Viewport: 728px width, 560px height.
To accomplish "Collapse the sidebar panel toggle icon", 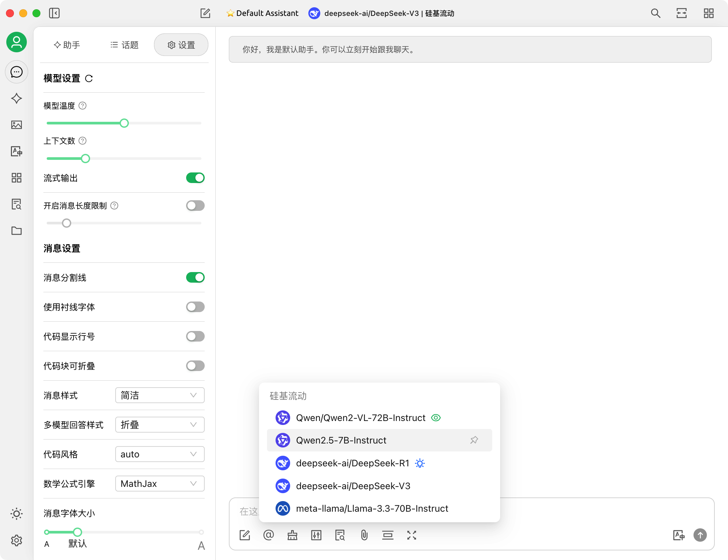I will (x=54, y=13).
